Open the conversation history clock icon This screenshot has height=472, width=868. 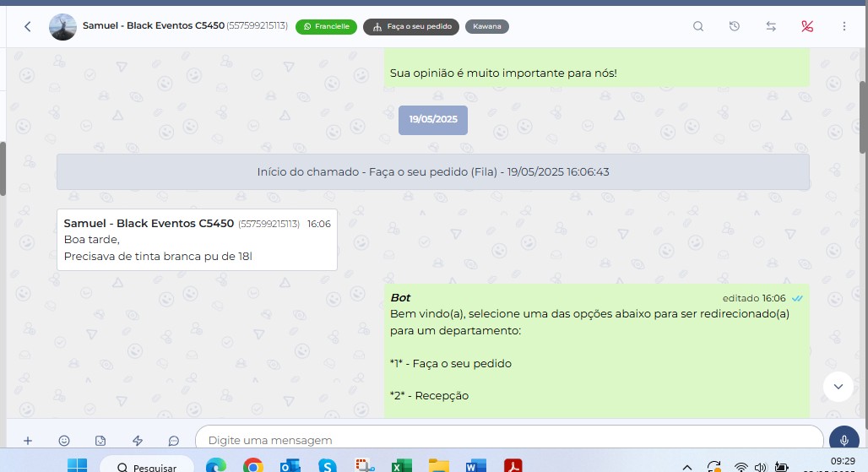(735, 26)
